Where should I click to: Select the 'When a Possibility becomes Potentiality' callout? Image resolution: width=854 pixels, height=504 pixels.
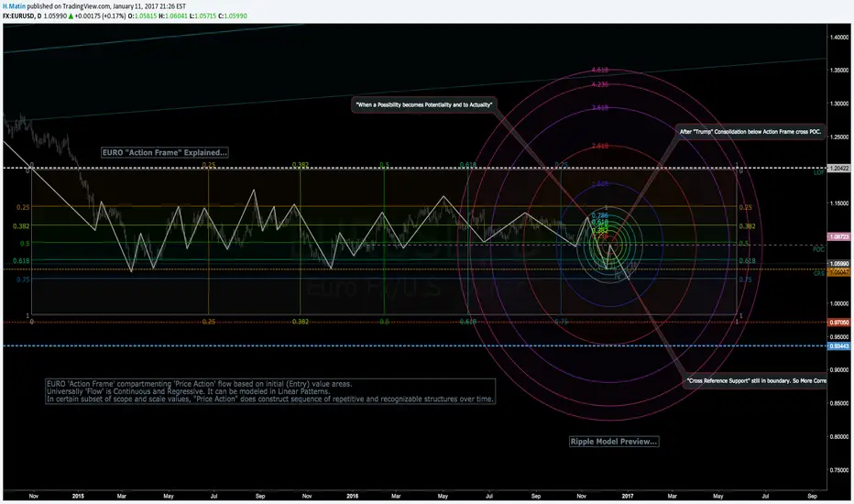(423, 104)
